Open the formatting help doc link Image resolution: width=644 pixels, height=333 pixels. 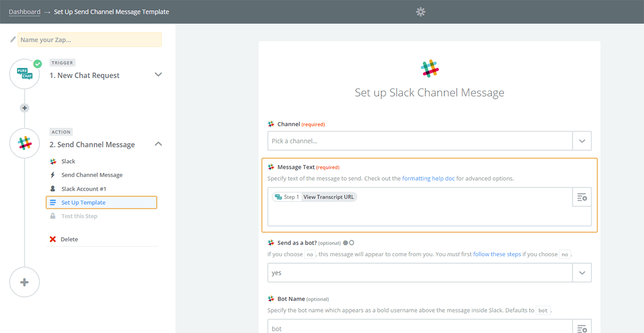428,179
